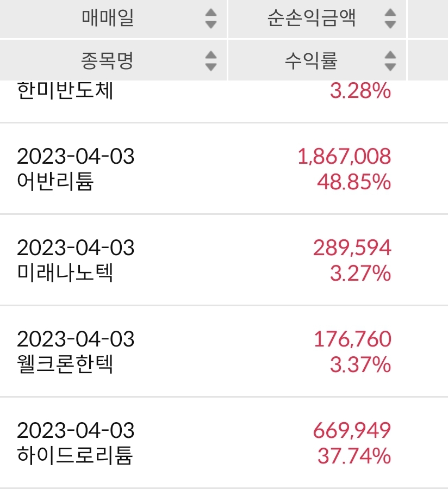
Task: Tap the 289,594 profit amount
Action: 352,248
